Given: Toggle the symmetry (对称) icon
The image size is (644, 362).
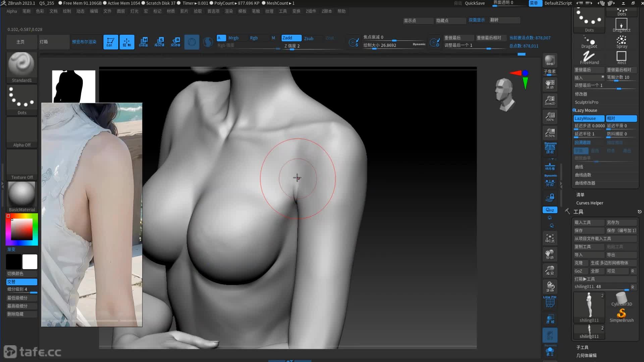Looking at the screenshot, I should pyautogui.click(x=550, y=181).
